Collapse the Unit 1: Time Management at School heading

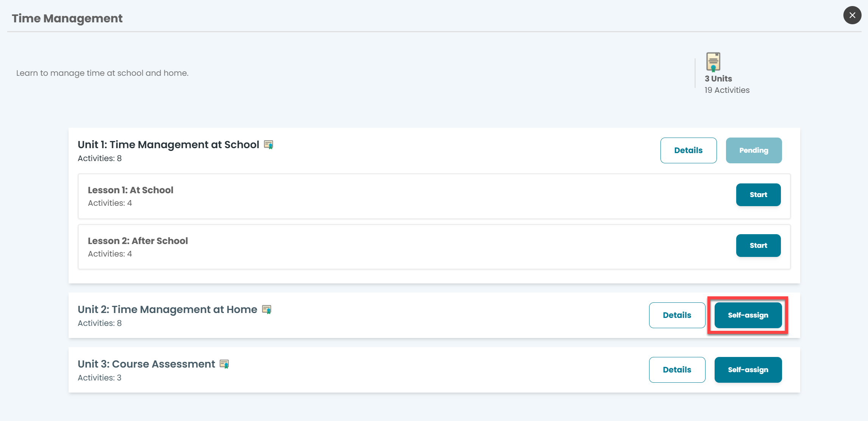pyautogui.click(x=169, y=145)
